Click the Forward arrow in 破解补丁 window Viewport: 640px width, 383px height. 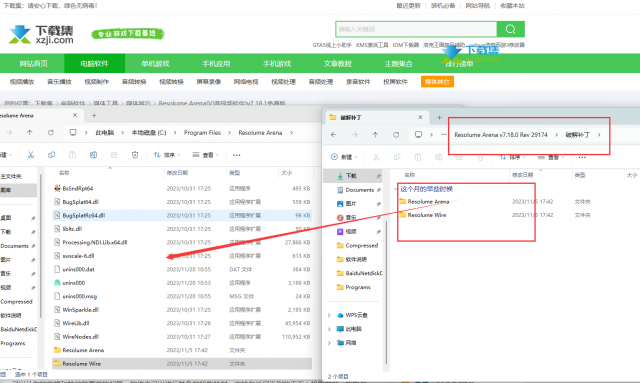tap(354, 135)
